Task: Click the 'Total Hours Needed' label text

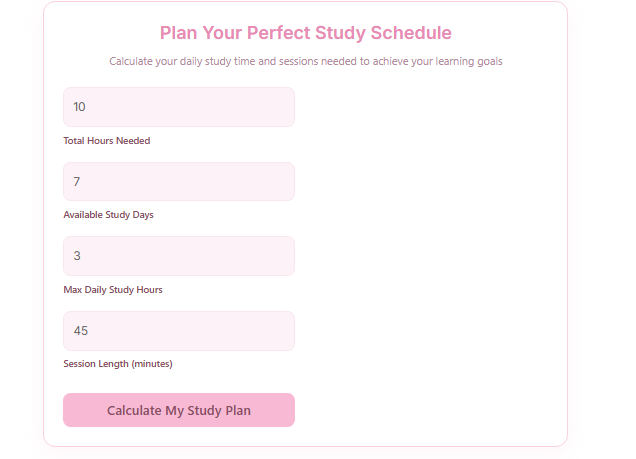Action: (x=107, y=141)
